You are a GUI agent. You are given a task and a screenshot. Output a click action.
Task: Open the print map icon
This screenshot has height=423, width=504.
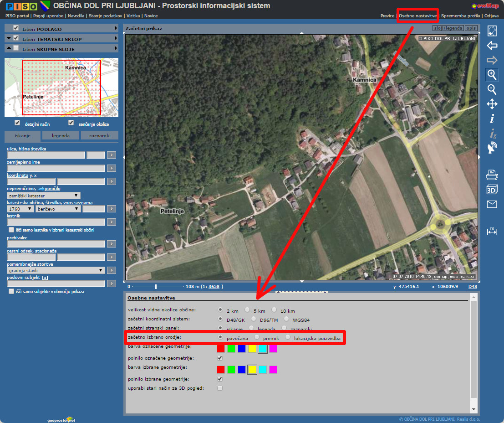click(492, 174)
